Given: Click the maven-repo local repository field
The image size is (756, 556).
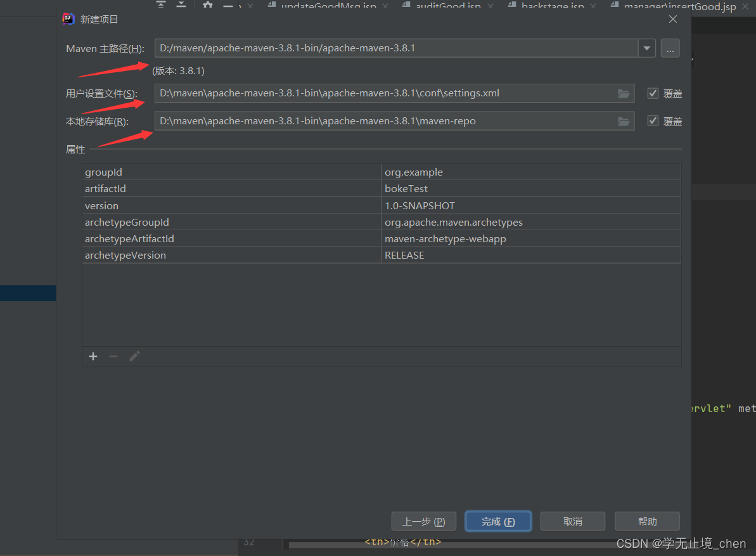Looking at the screenshot, I should (x=394, y=121).
